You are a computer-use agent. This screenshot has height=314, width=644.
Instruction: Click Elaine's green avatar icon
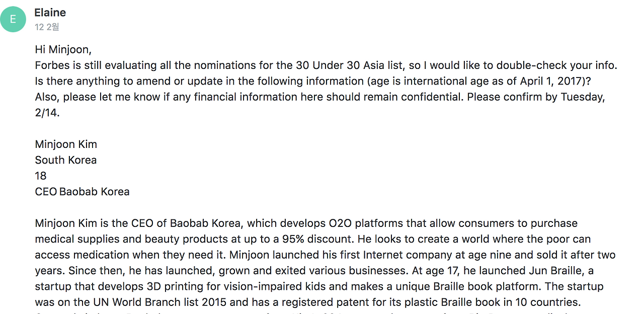coord(13,19)
